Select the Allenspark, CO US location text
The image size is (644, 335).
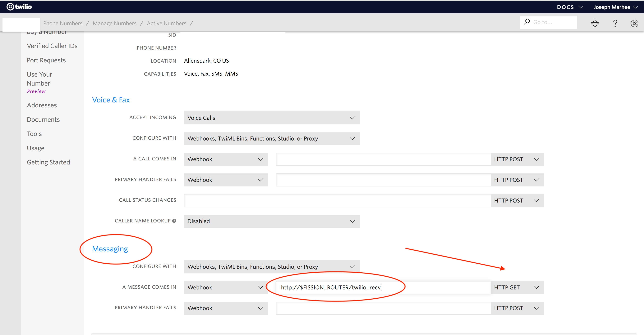coord(206,61)
